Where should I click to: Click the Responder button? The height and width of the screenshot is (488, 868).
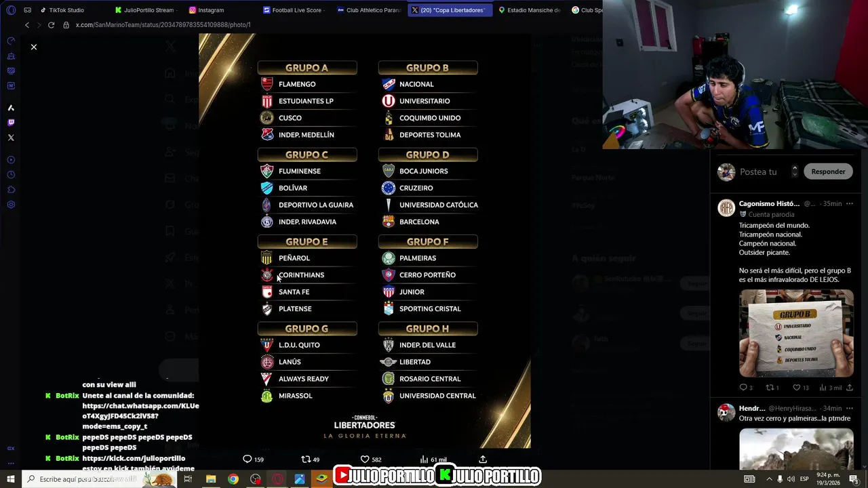point(828,171)
